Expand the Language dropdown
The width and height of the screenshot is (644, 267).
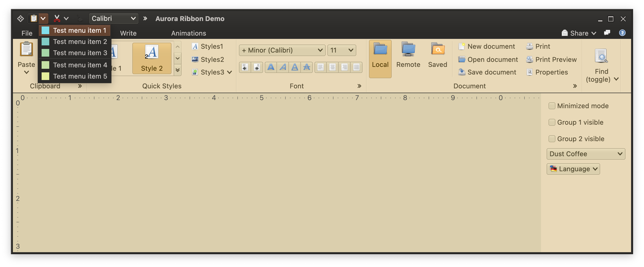(x=573, y=169)
